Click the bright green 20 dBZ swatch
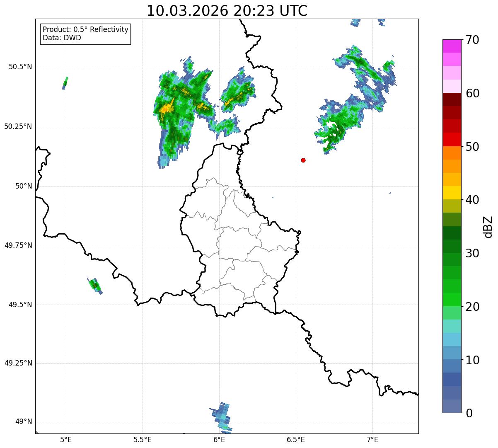 pos(452,300)
